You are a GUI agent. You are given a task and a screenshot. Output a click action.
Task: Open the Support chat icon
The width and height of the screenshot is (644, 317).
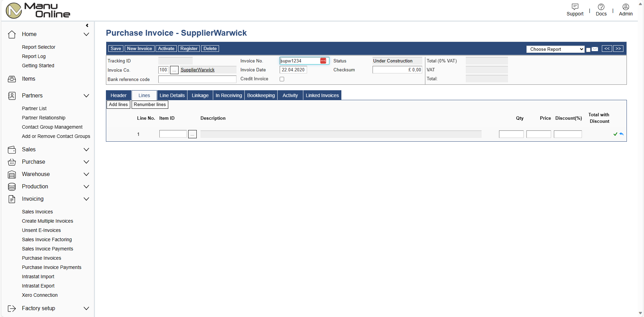coord(575,7)
